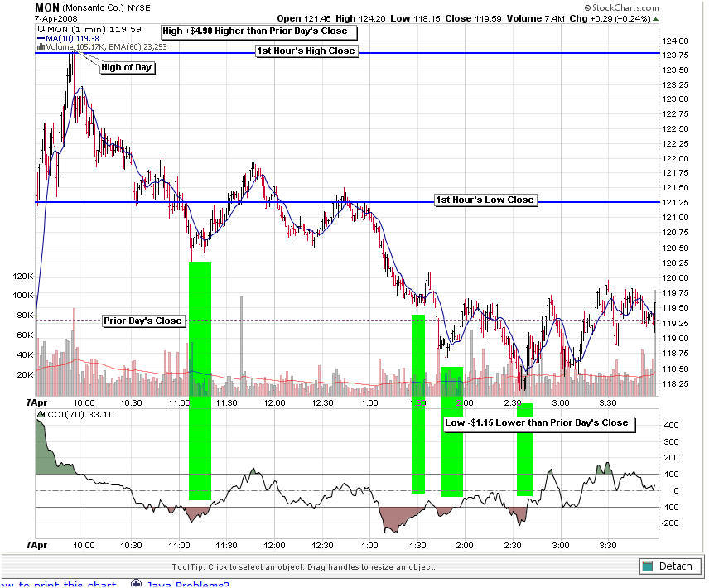Select the green rectangle at 1:30
This screenshot has width=714, height=588.
[x=418, y=403]
